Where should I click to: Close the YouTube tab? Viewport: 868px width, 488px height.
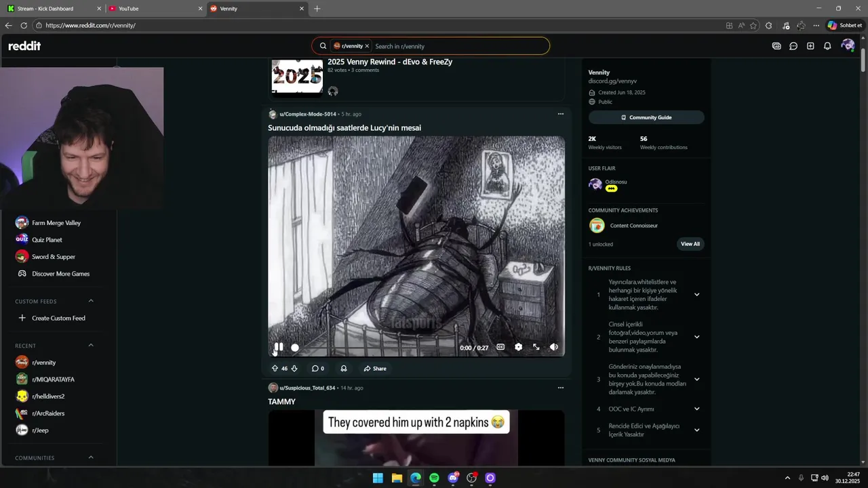200,9
